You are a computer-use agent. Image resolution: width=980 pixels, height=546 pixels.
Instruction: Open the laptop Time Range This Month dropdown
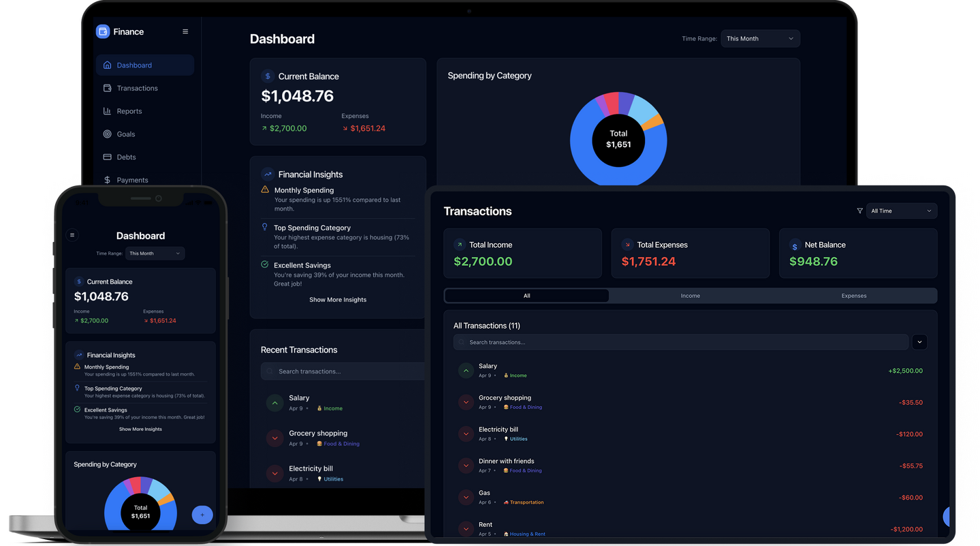tap(760, 39)
